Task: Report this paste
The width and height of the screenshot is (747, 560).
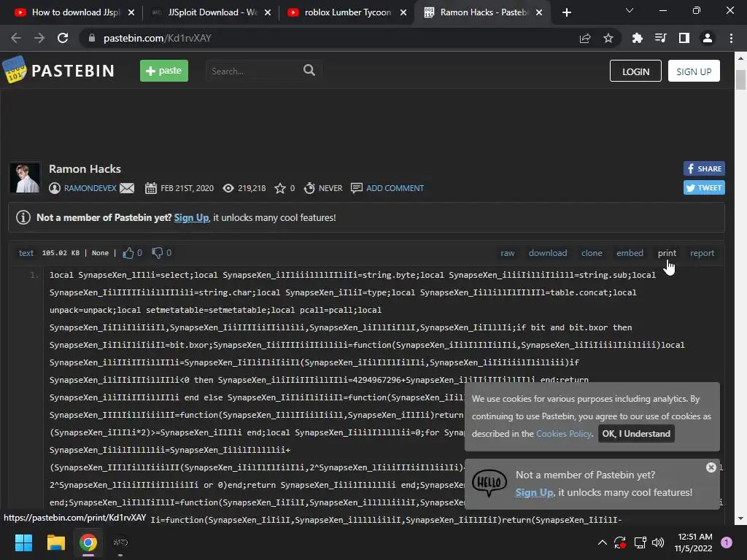Action: 703,253
